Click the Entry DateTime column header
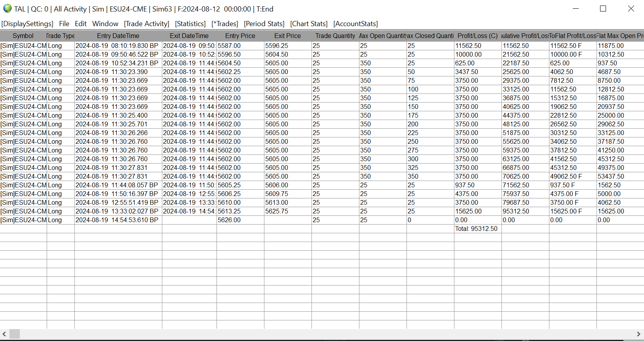The width and height of the screenshot is (644, 341). click(x=118, y=36)
